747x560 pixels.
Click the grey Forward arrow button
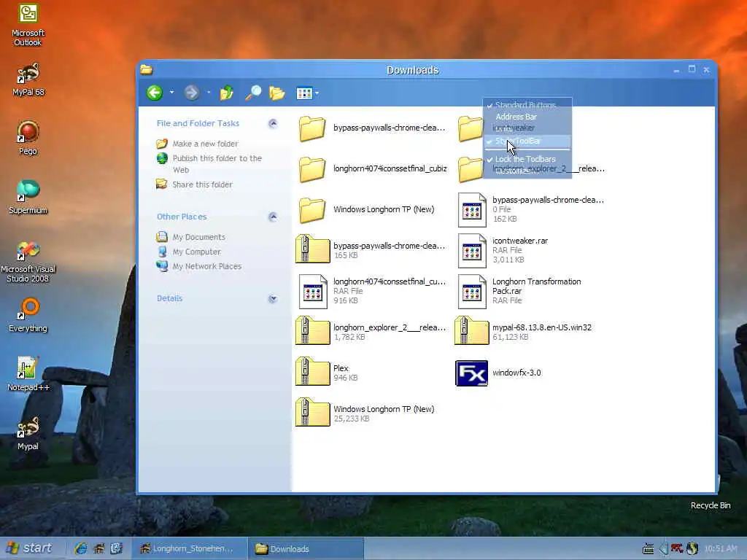192,93
